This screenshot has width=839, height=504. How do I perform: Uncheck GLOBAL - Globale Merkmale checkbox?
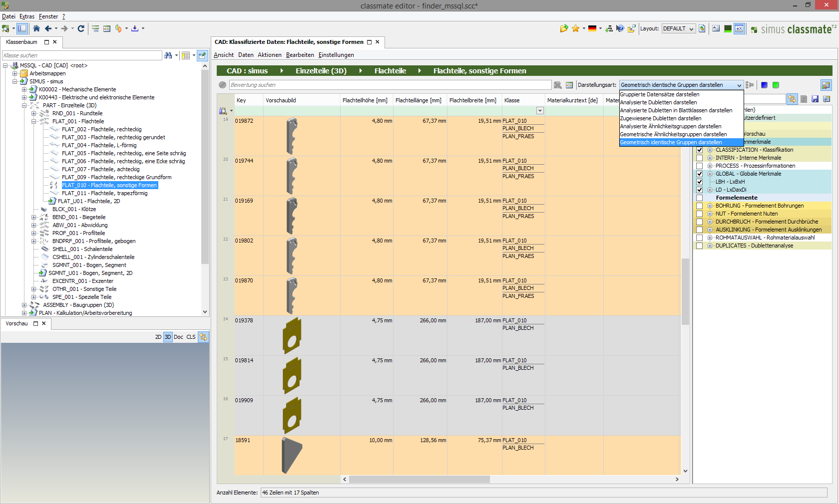point(699,174)
